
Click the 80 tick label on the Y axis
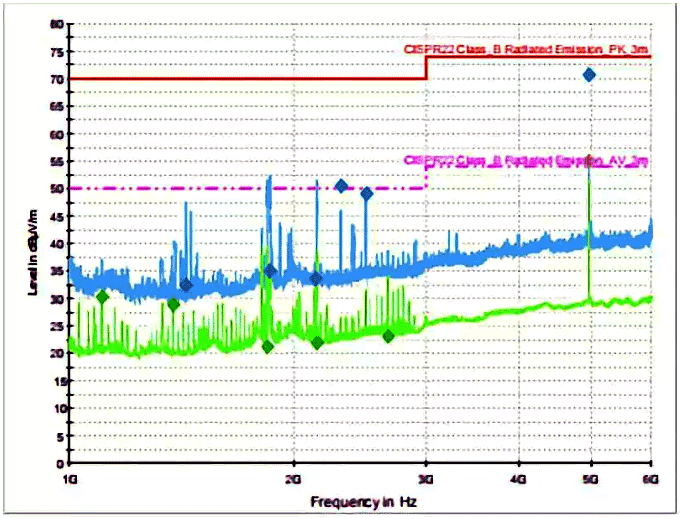pos(57,24)
